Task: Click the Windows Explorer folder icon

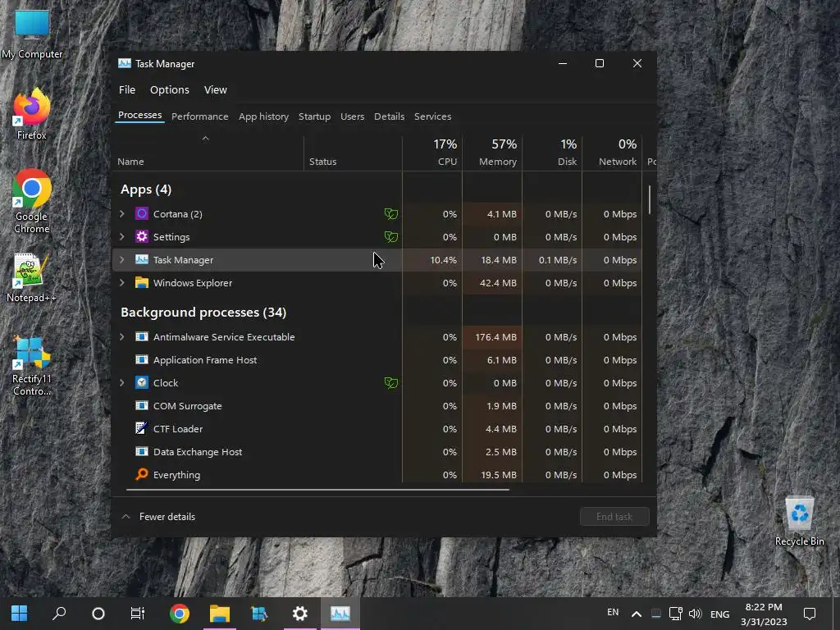Action: (141, 283)
